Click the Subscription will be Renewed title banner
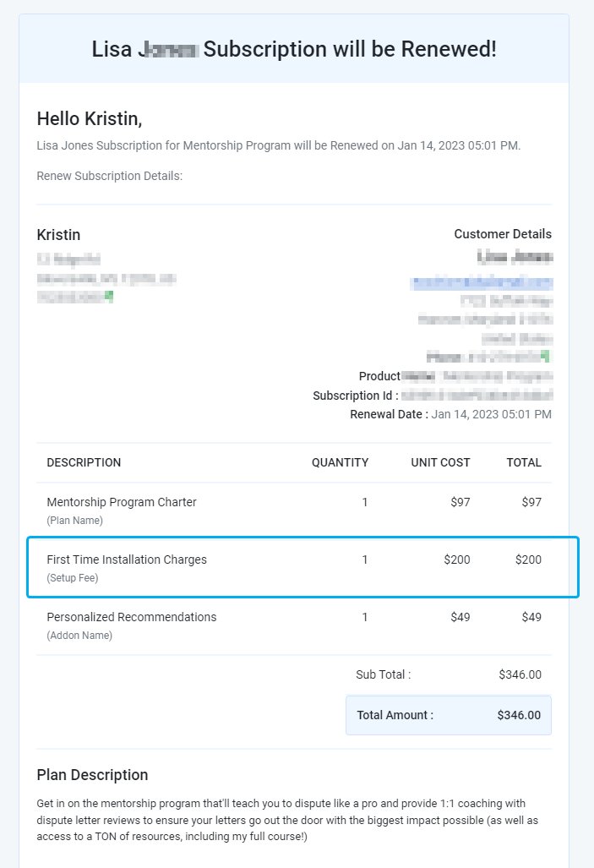Screen dimensions: 594x868 click(x=294, y=49)
